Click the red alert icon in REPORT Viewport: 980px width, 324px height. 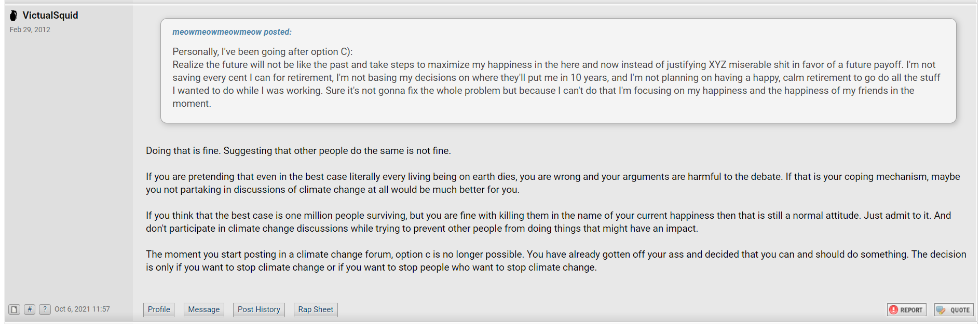click(x=893, y=310)
